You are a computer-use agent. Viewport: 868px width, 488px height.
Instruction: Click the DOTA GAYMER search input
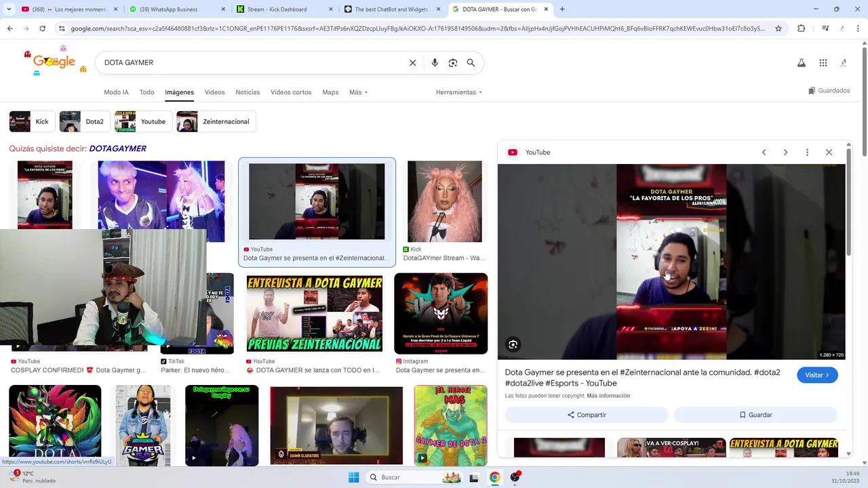tap(251, 62)
